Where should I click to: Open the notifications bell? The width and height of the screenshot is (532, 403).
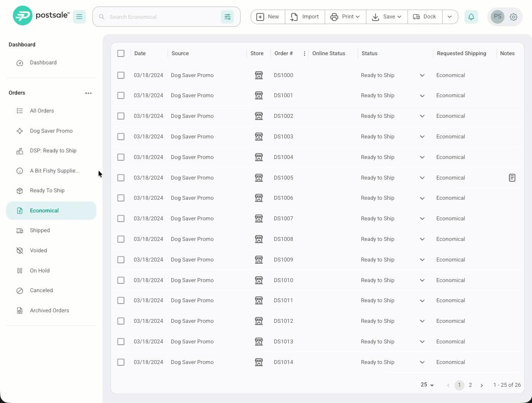[x=471, y=17]
